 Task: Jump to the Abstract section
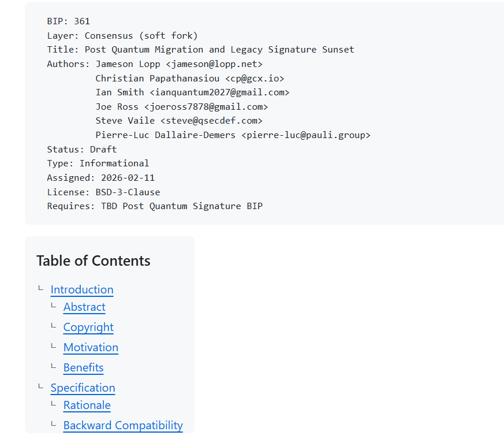pos(84,307)
